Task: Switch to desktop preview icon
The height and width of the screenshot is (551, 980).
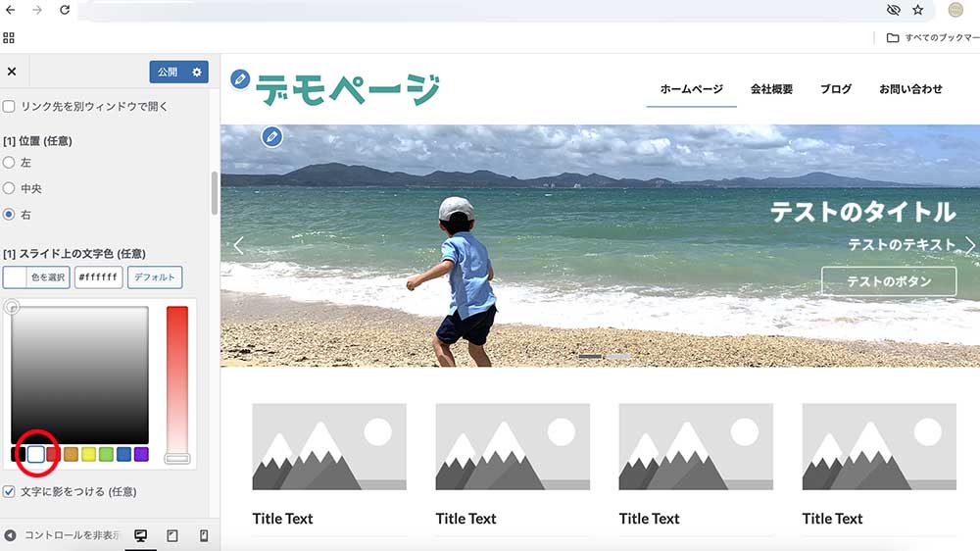Action: (x=140, y=535)
